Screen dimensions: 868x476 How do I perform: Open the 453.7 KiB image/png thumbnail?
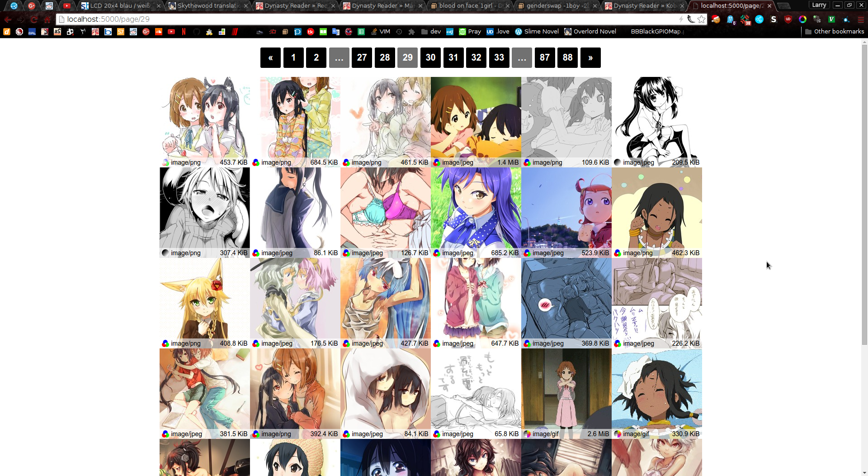(x=204, y=118)
